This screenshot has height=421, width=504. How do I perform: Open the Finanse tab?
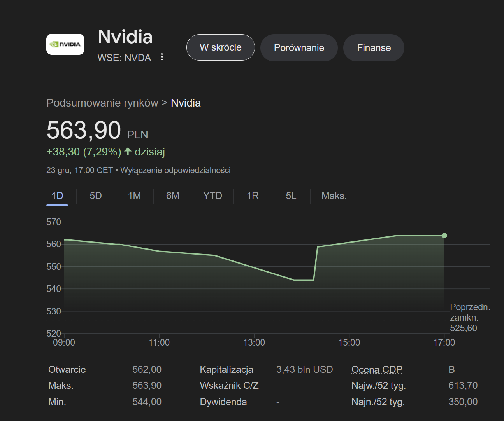click(374, 48)
